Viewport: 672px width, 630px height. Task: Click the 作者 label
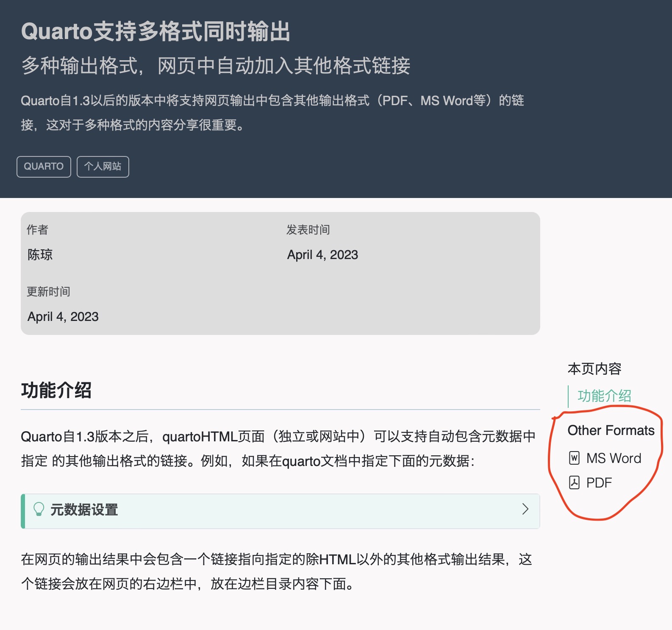coord(38,230)
